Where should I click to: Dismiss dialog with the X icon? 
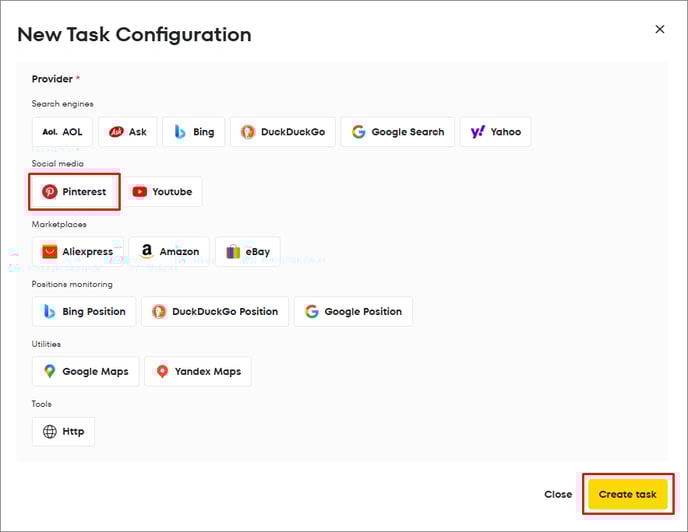tap(659, 29)
